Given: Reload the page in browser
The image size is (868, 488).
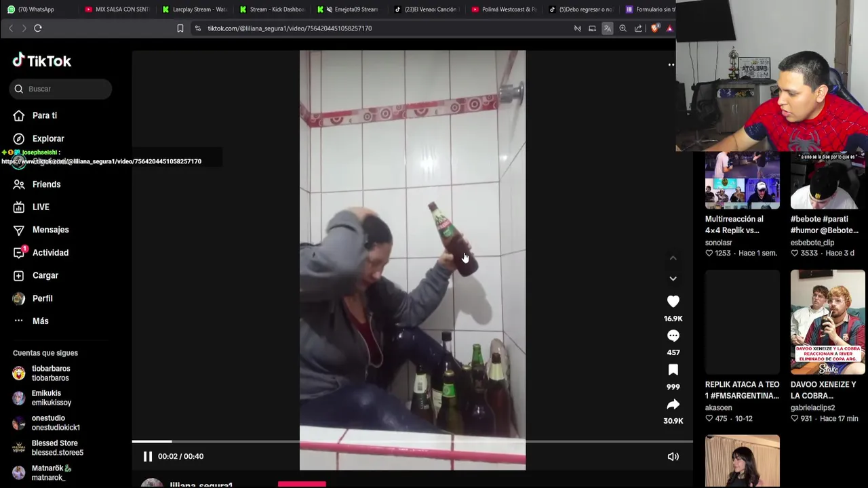Looking at the screenshot, I should coord(38,28).
